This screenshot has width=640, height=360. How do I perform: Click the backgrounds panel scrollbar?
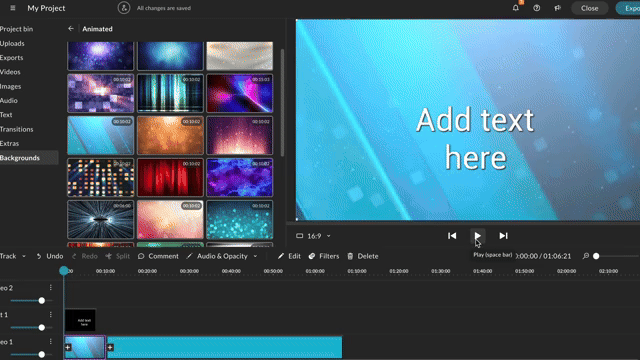coord(282,102)
